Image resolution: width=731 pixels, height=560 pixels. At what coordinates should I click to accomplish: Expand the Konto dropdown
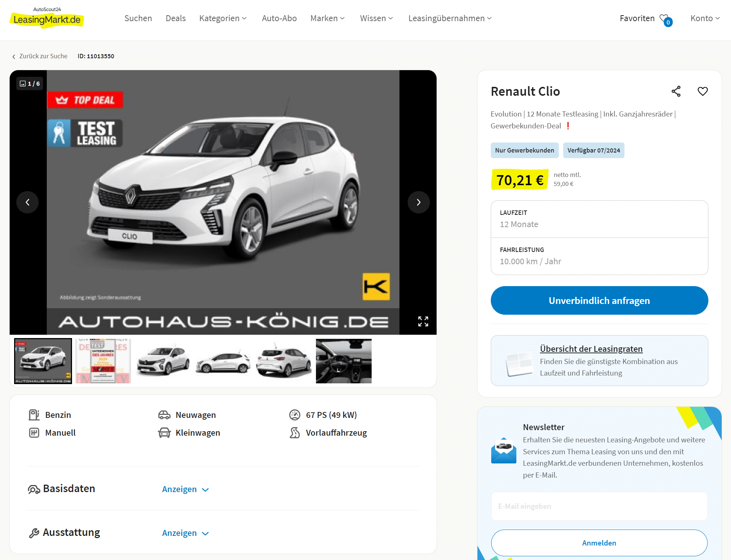[x=705, y=18]
